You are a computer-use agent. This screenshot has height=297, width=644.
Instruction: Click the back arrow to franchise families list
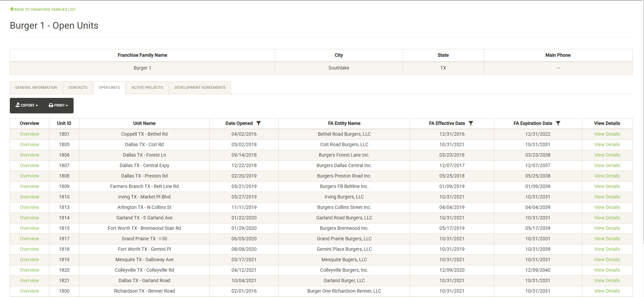[x=12, y=9]
